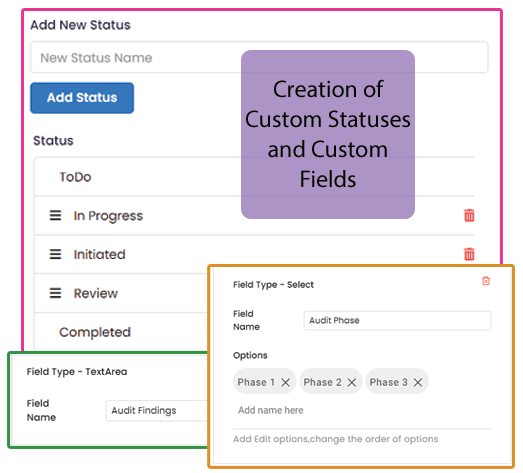Click the Add name here option input
This screenshot has height=473, width=523.
point(362,410)
